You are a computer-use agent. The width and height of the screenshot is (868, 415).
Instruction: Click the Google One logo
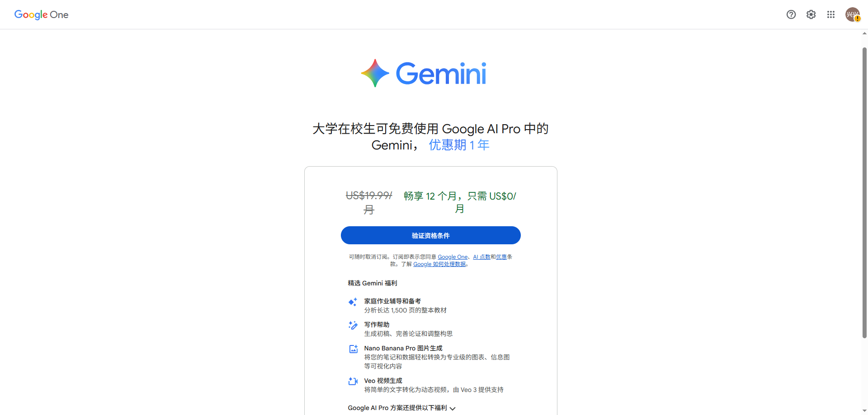pos(41,14)
